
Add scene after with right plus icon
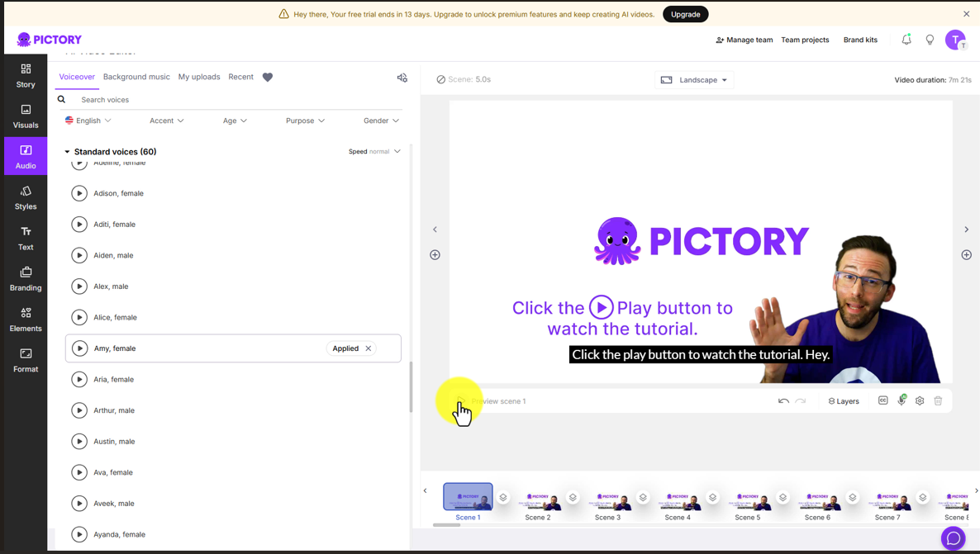point(966,255)
